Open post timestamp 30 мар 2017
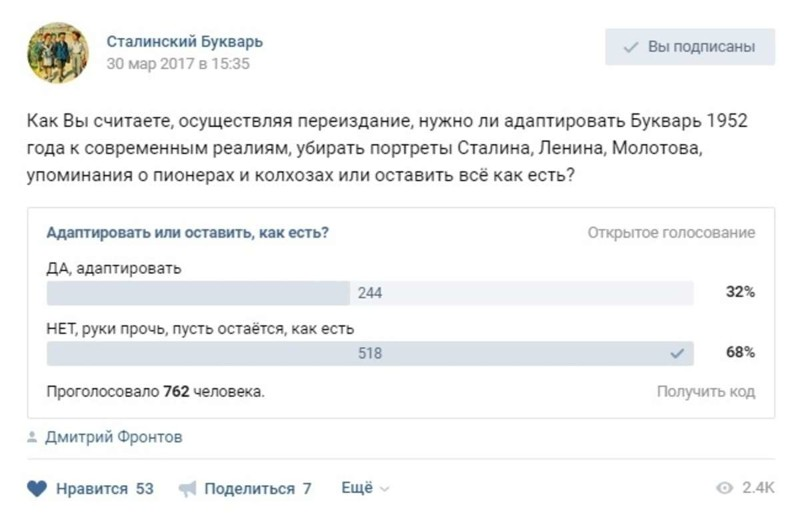This screenshot has height=515, width=800. [178, 64]
